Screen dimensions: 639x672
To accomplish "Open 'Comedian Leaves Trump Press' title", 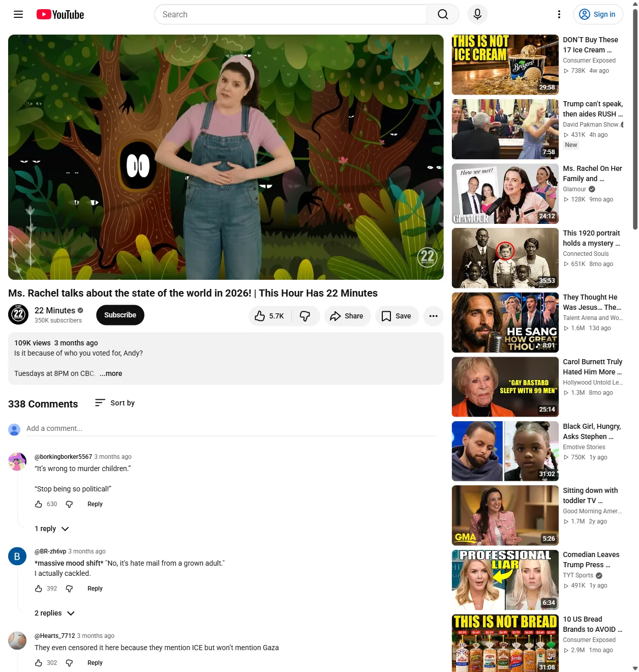I will pyautogui.click(x=591, y=560).
